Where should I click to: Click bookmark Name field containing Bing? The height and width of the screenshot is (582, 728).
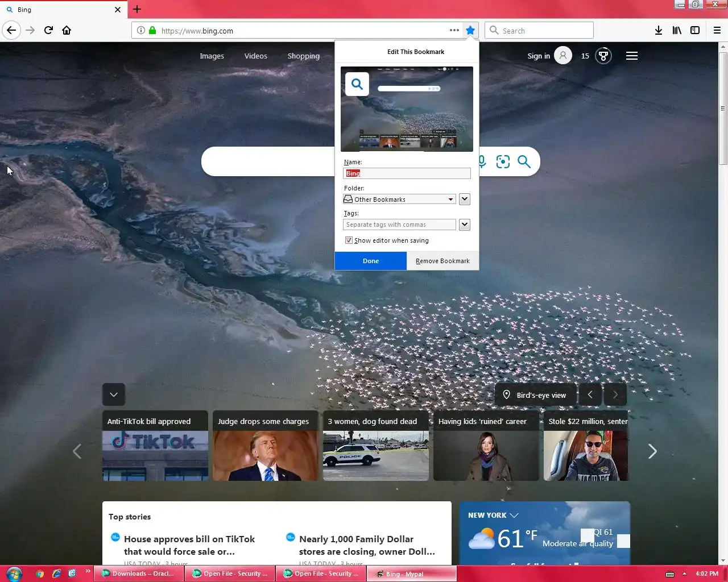point(407,173)
